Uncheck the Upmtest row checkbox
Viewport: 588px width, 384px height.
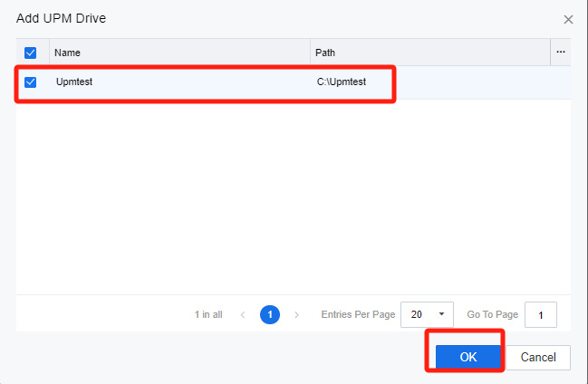(x=30, y=82)
